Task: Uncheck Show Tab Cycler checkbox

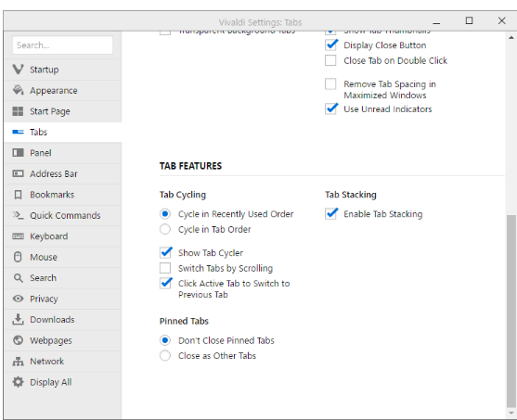Action: pos(165,252)
